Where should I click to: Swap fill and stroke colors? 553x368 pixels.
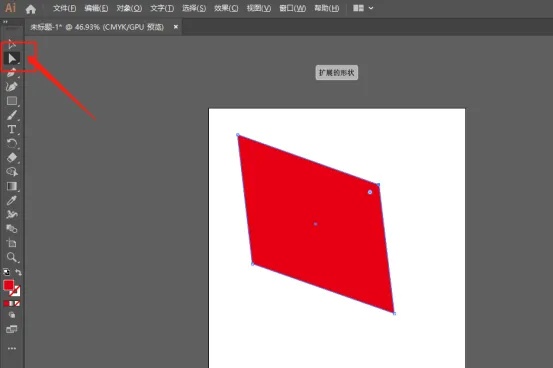(18, 272)
